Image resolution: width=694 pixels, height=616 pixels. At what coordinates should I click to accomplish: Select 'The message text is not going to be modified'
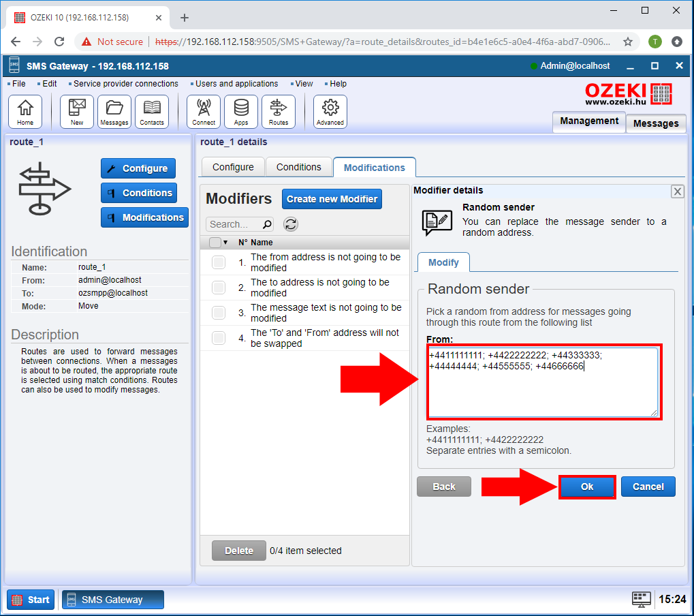point(326,313)
